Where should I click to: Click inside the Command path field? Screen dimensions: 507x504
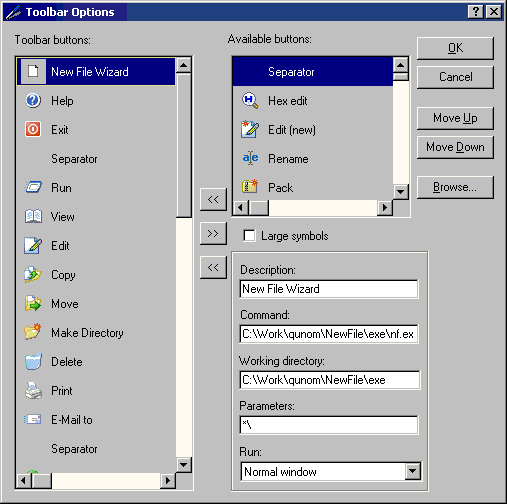pyautogui.click(x=329, y=334)
